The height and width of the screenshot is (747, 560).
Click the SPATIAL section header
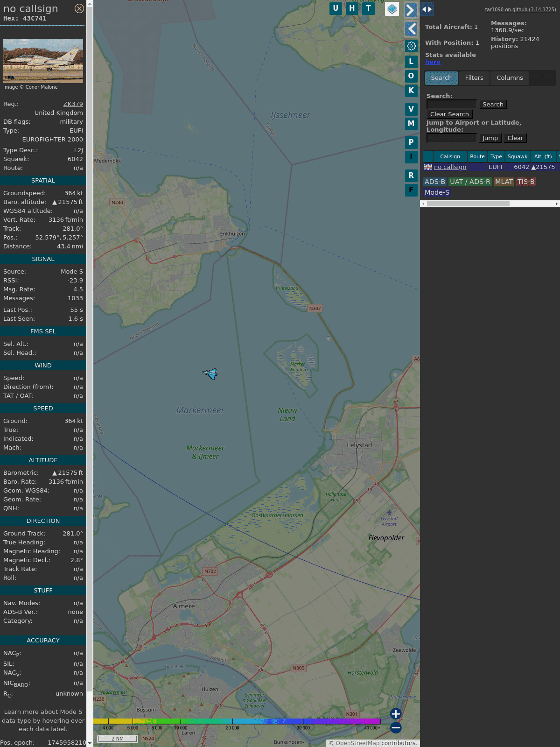tap(43, 181)
